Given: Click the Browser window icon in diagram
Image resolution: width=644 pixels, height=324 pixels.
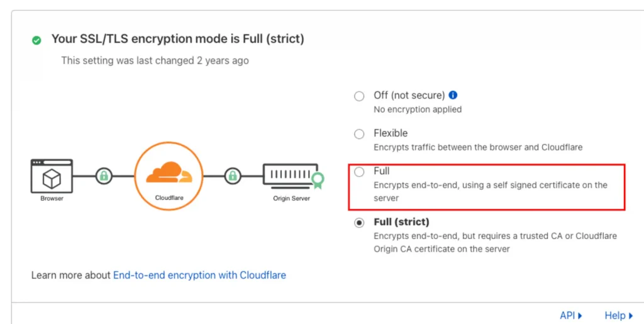Looking at the screenshot, I should pyautogui.click(x=52, y=176).
